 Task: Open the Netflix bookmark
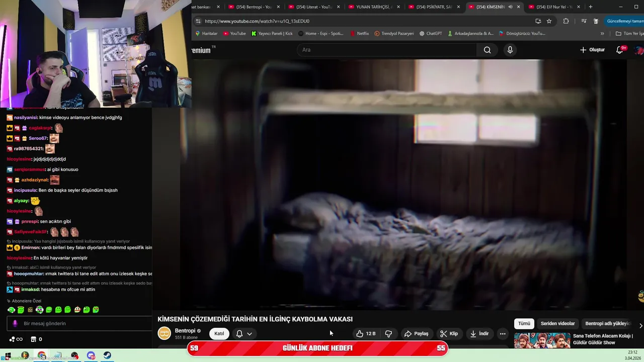359,34
